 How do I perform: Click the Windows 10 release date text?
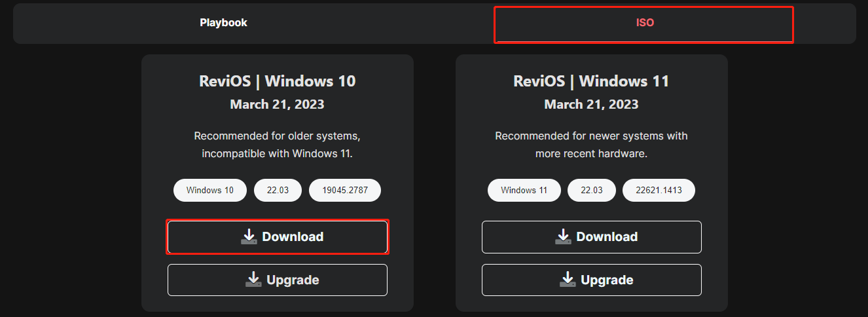point(277,104)
